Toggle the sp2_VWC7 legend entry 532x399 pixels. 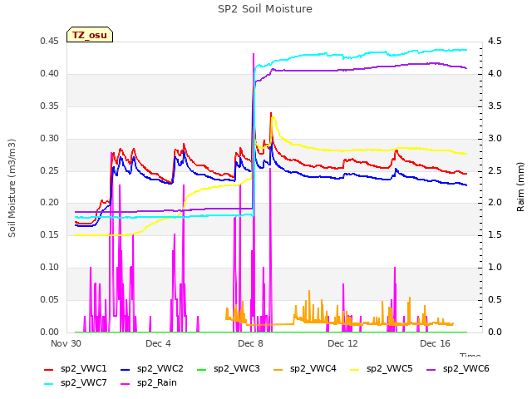click(76, 383)
